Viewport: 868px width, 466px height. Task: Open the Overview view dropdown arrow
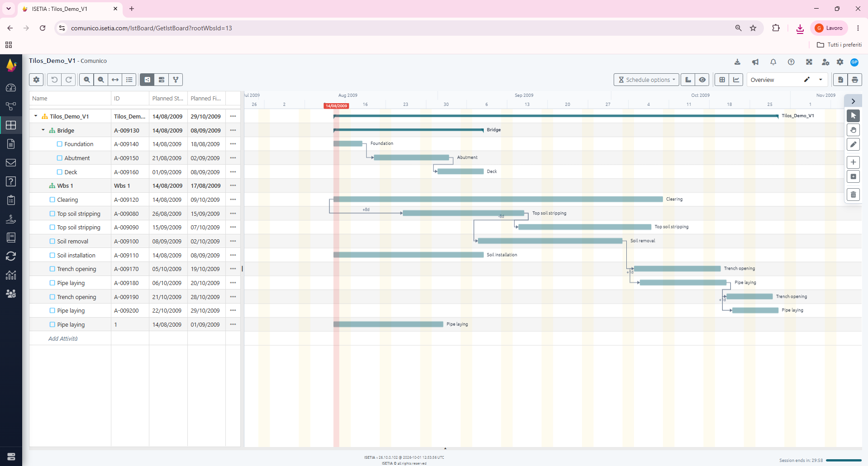[x=820, y=80]
